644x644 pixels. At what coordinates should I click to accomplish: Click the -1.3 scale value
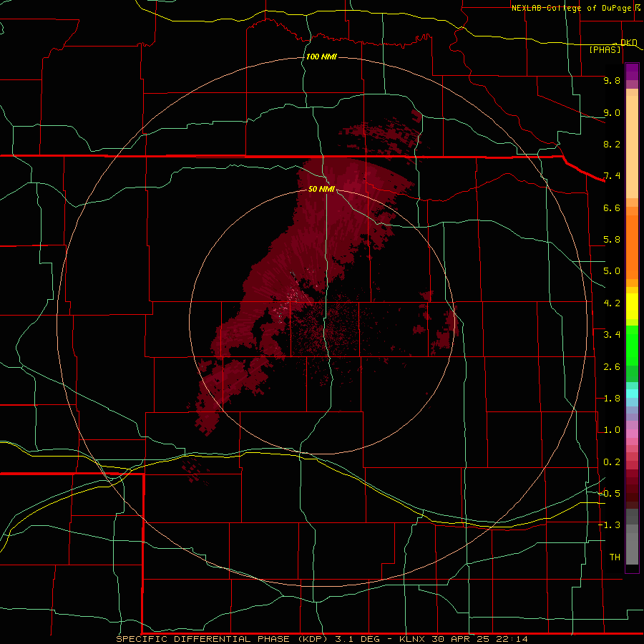[610, 525]
